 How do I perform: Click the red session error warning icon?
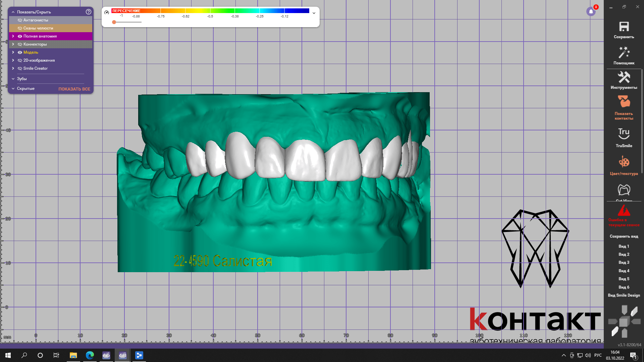624,211
